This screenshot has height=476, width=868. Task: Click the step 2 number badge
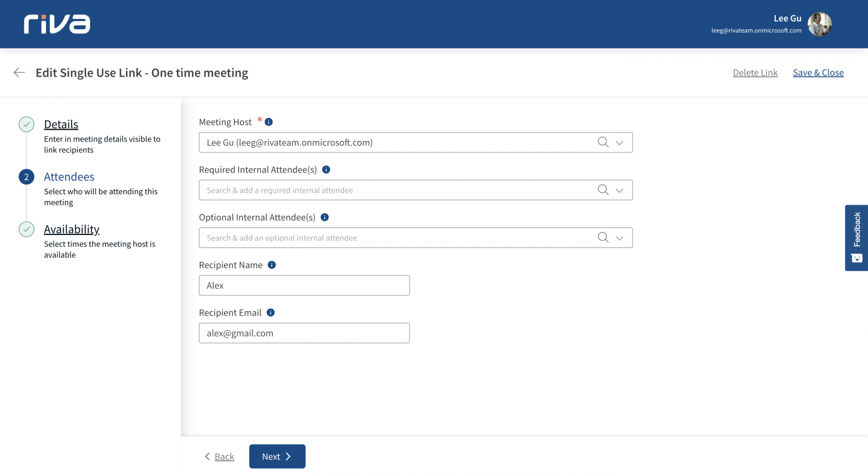point(27,177)
